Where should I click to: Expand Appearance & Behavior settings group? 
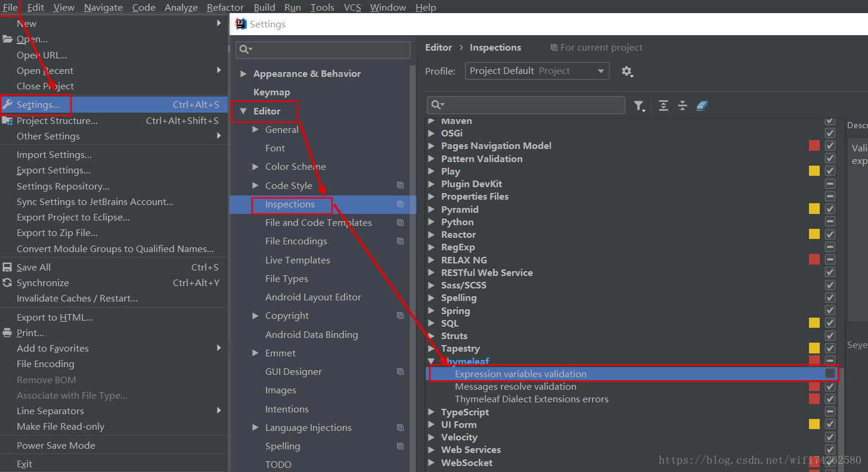243,74
